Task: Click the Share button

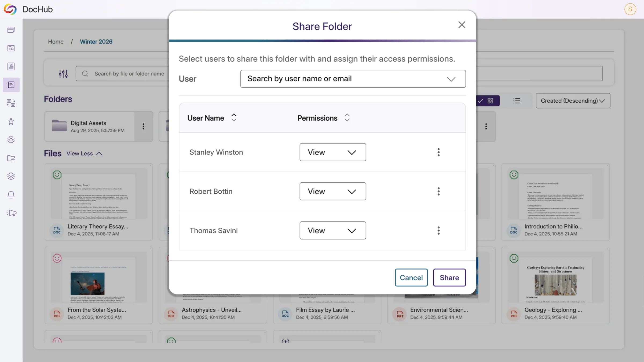Action: coord(449,278)
